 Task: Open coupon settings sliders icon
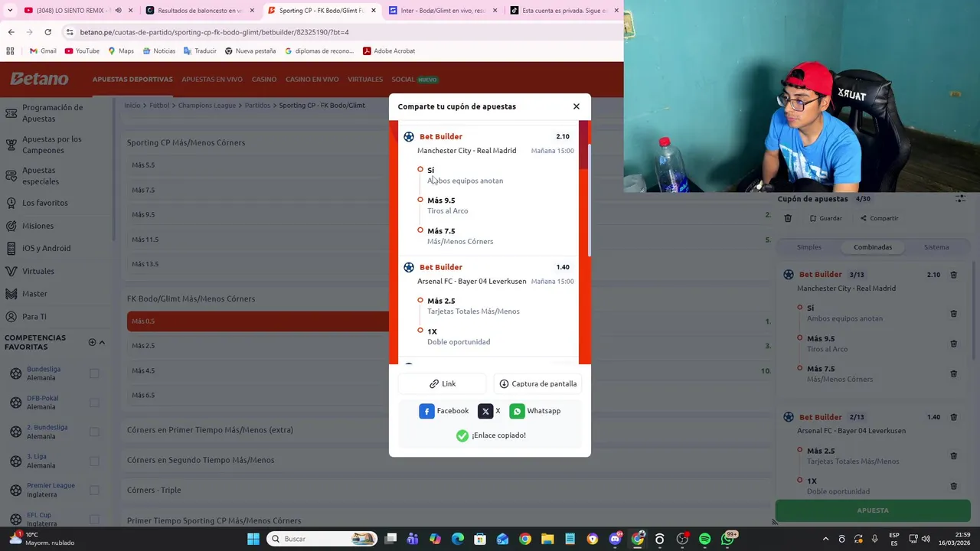pyautogui.click(x=960, y=199)
